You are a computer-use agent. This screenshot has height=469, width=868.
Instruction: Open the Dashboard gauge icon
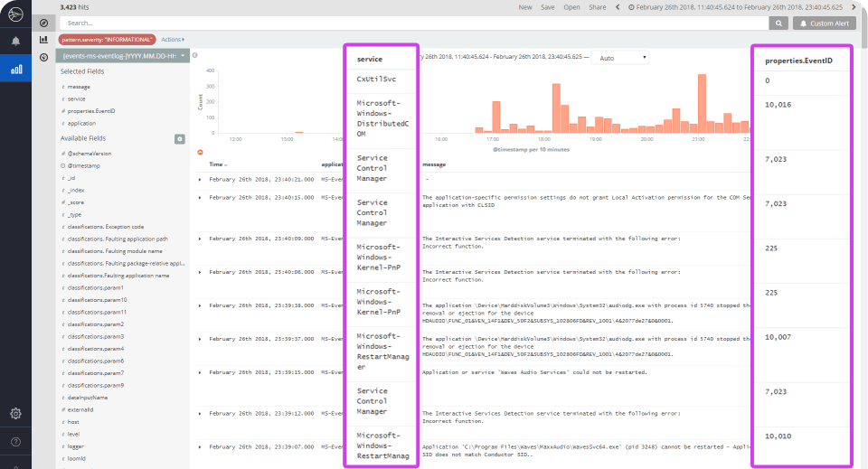[43, 57]
